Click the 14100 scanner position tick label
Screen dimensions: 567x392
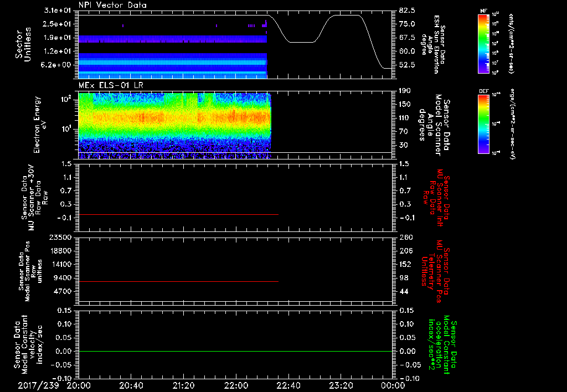(x=61, y=264)
